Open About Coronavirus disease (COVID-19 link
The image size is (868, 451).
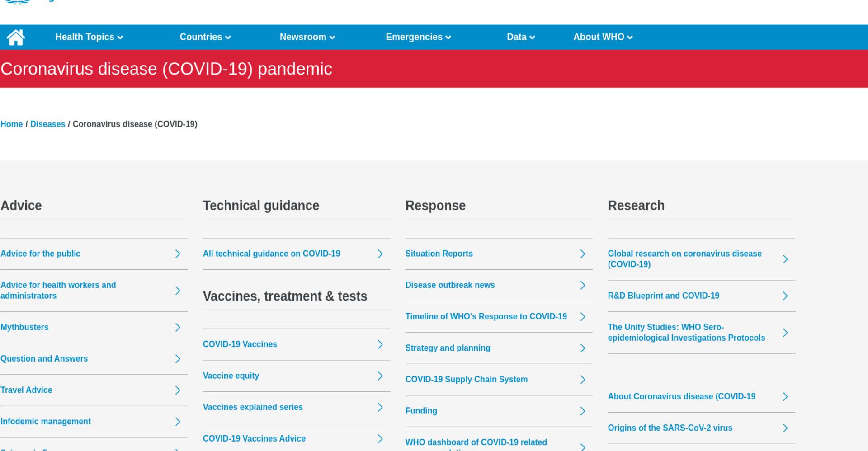pos(681,396)
